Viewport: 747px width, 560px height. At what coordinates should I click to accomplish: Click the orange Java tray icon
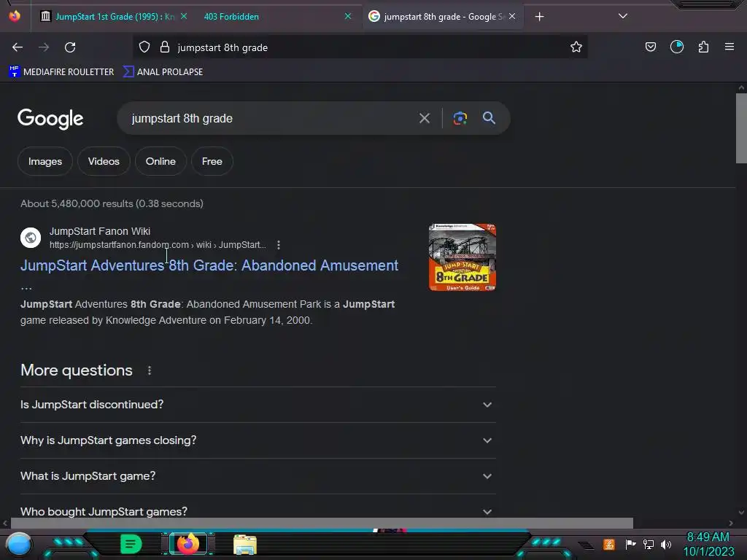click(x=609, y=544)
